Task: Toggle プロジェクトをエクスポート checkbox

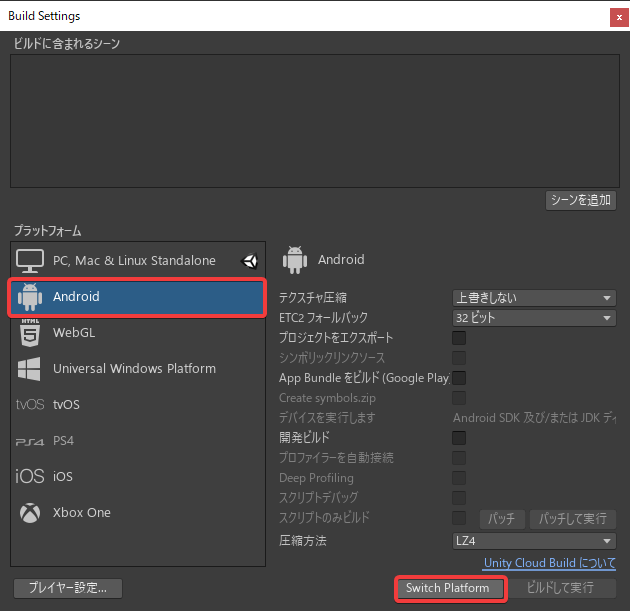Action: 459,338
